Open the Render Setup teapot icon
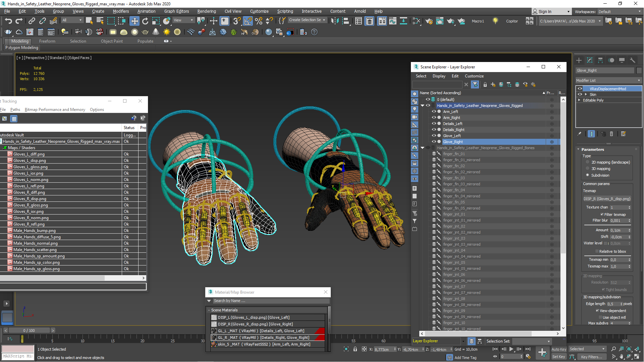Screen dimensions: 644x362 [x=429, y=21]
